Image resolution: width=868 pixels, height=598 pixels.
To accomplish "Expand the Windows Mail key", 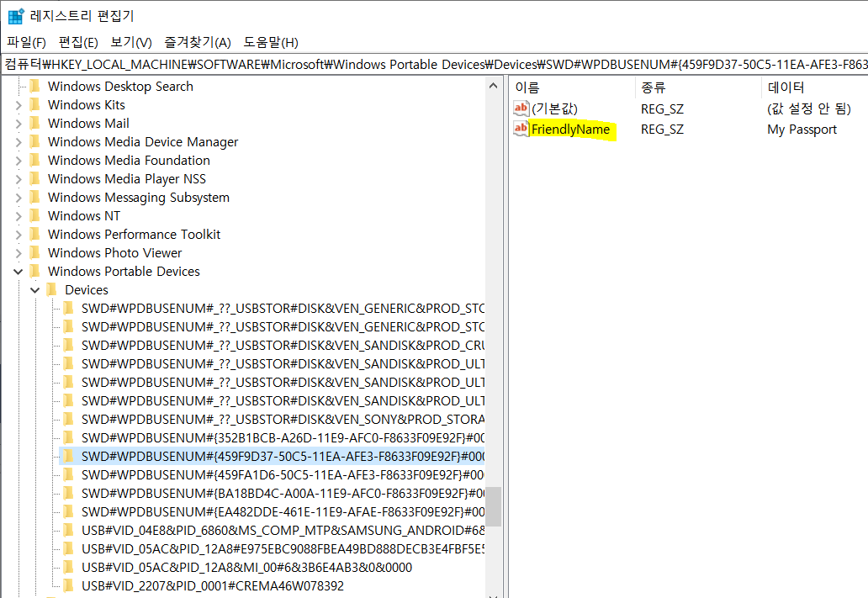I will point(19,124).
